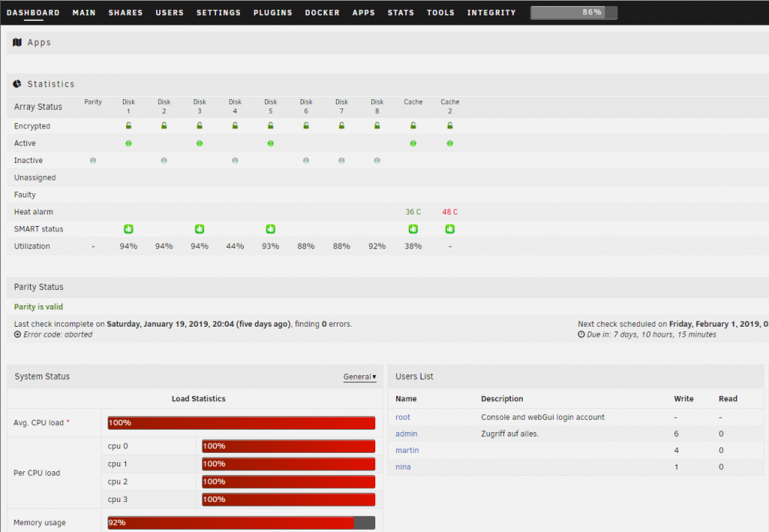Click Disk 3 green active indicator
The width and height of the screenshot is (769, 532).
click(200, 143)
